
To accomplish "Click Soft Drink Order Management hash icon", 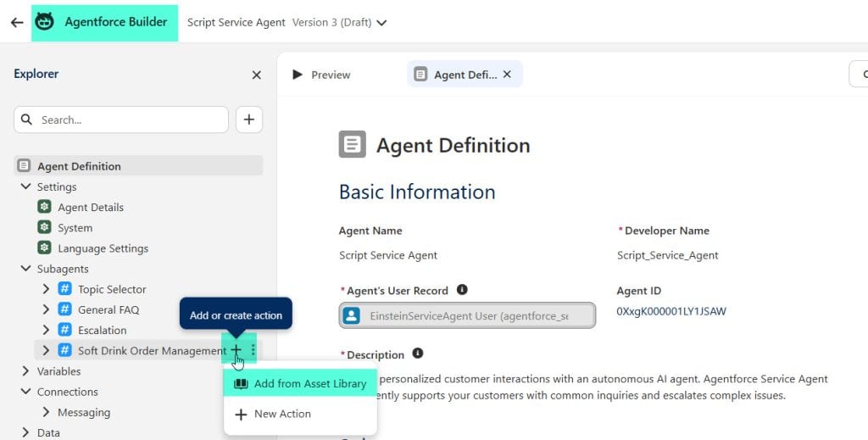I will coord(64,350).
